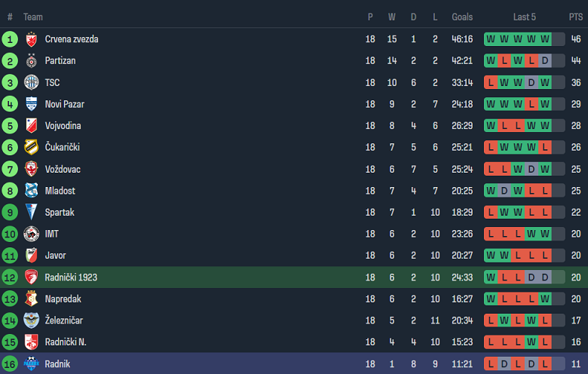Screen dimensions: 588x374
Task: Go to the Javor team page
Action: 55,256
